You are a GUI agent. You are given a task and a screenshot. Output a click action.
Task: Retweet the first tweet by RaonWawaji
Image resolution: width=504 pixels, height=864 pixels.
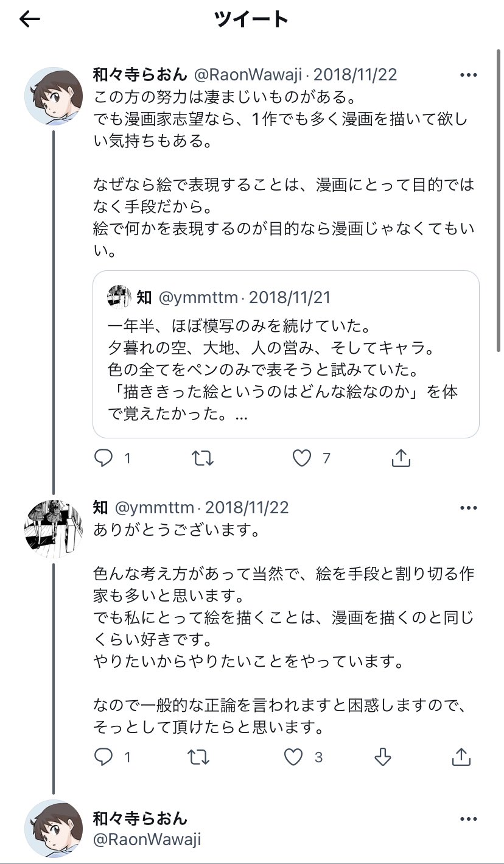(203, 458)
